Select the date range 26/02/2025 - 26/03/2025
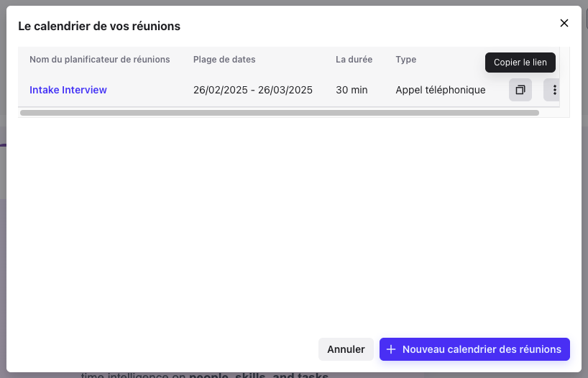The width and height of the screenshot is (588, 378). coord(253,90)
